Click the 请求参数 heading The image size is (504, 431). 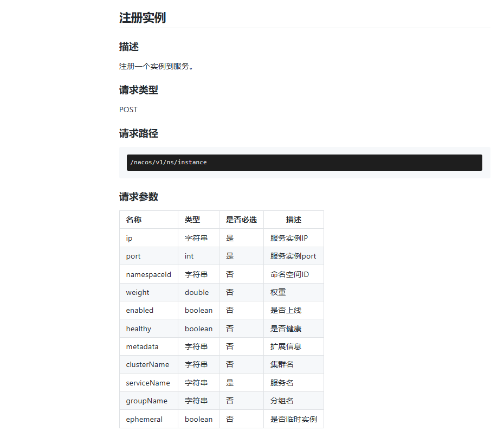(139, 196)
